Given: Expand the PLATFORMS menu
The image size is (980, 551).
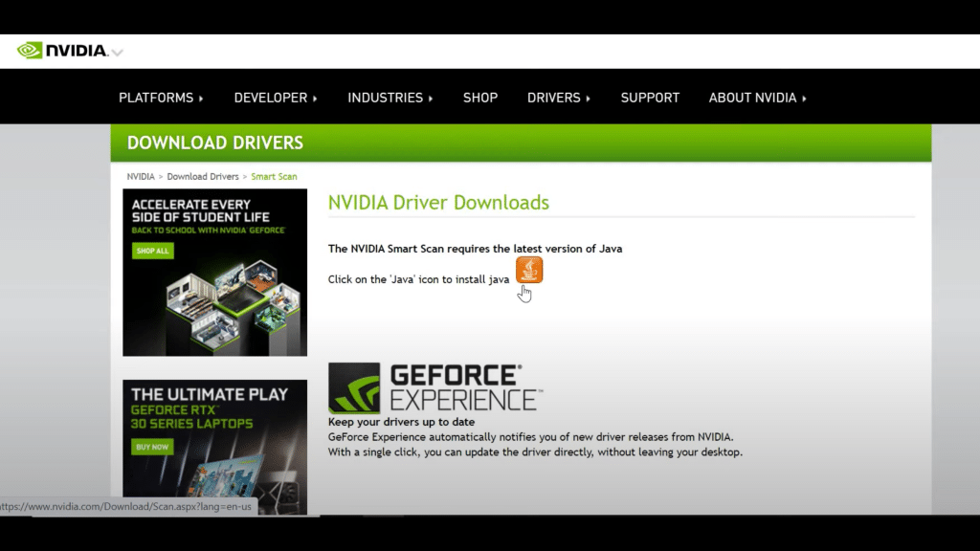Looking at the screenshot, I should [x=161, y=99].
